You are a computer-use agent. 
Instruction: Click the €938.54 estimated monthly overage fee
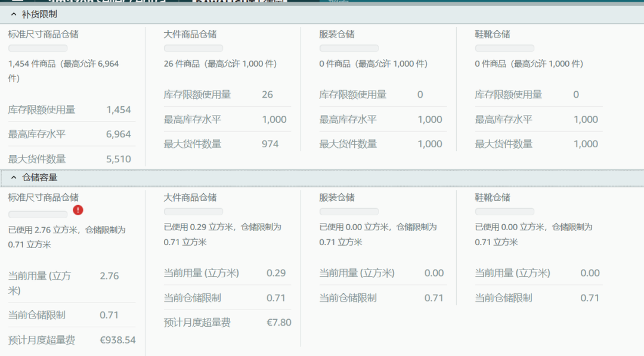pos(119,339)
